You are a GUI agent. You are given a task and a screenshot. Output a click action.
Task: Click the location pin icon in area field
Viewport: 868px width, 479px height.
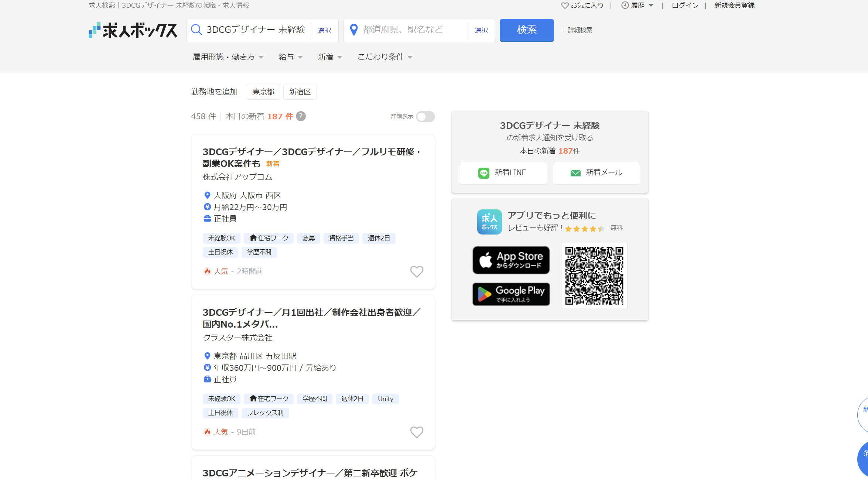pos(353,30)
